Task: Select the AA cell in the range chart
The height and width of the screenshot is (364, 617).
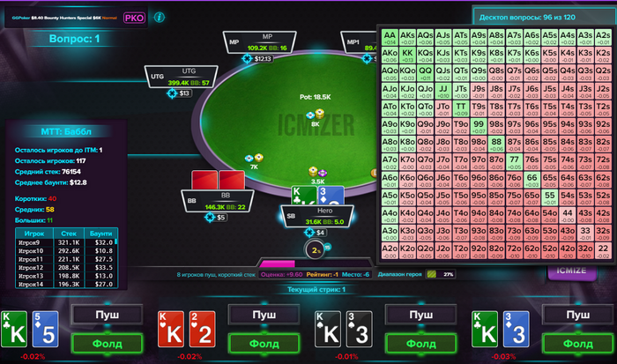Action: click(390, 37)
